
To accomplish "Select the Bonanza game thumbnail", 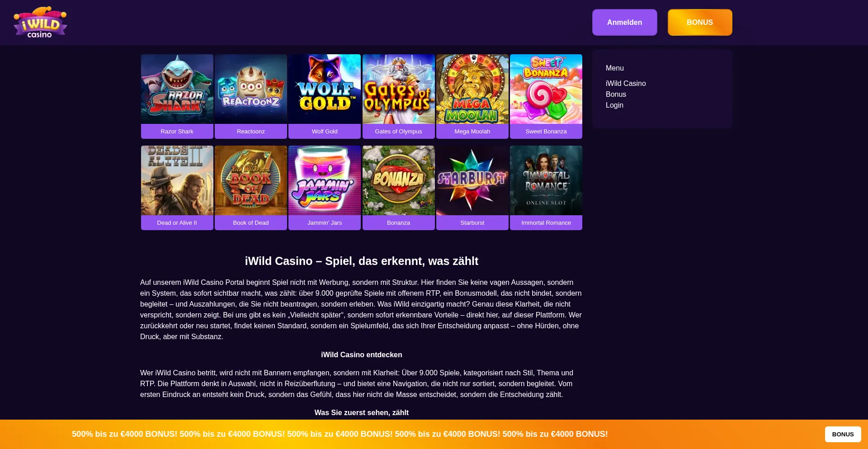I will tap(399, 180).
